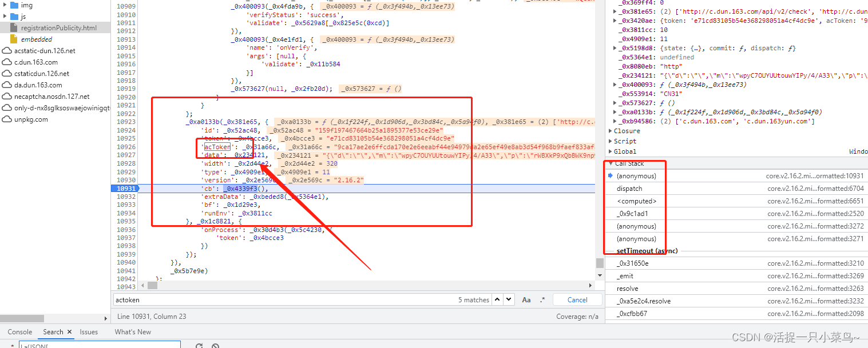The width and height of the screenshot is (868, 348).
Task: Click the drawer search query input
Action: tap(99, 345)
